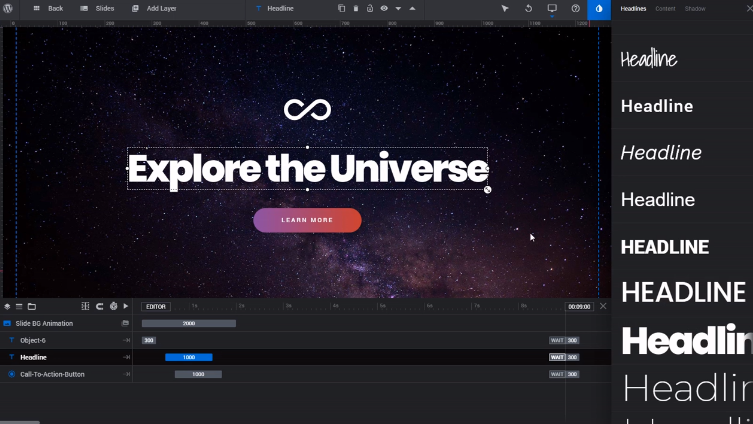Switch to the Shadow presets tab
Viewport: 753px width, 424px height.
pos(695,9)
